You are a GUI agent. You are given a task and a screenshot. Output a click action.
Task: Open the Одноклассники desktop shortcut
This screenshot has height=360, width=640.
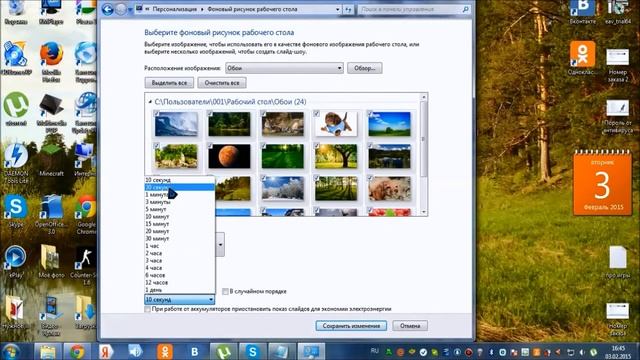pos(583,58)
